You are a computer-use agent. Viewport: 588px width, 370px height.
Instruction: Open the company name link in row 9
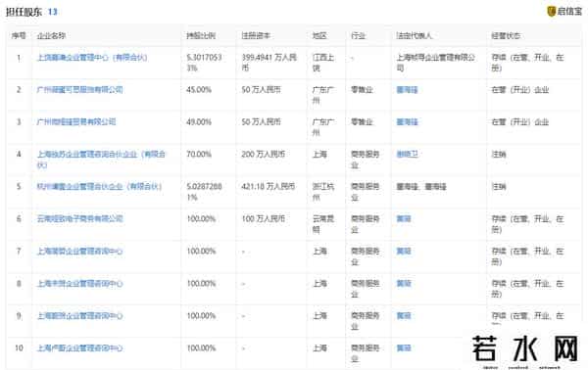pos(80,316)
